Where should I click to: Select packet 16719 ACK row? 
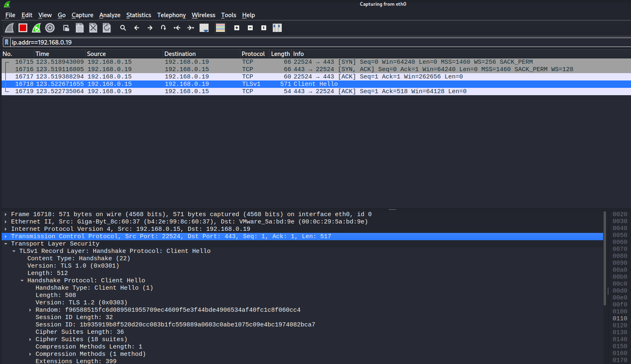tap(316, 92)
